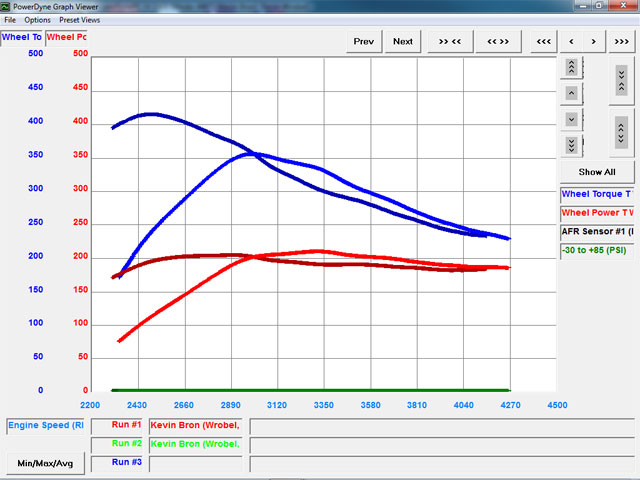Toggle the Wheel Torque trace in legend
This screenshot has width=640, height=480.
596,194
